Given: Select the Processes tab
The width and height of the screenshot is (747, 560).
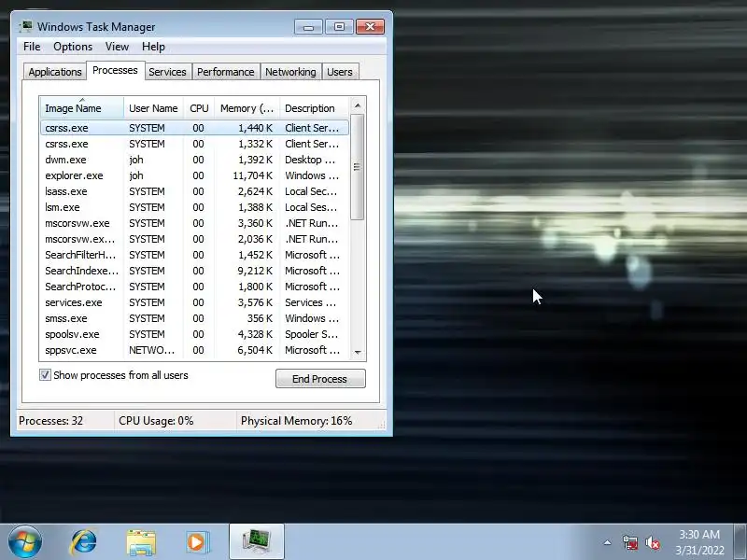Looking at the screenshot, I should (115, 71).
